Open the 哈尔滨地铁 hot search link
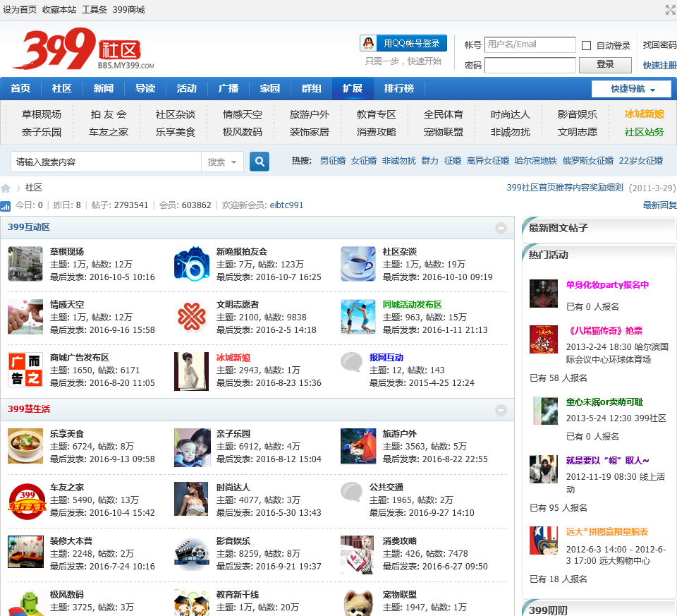Viewport: 677px width, 616px height. [x=535, y=161]
